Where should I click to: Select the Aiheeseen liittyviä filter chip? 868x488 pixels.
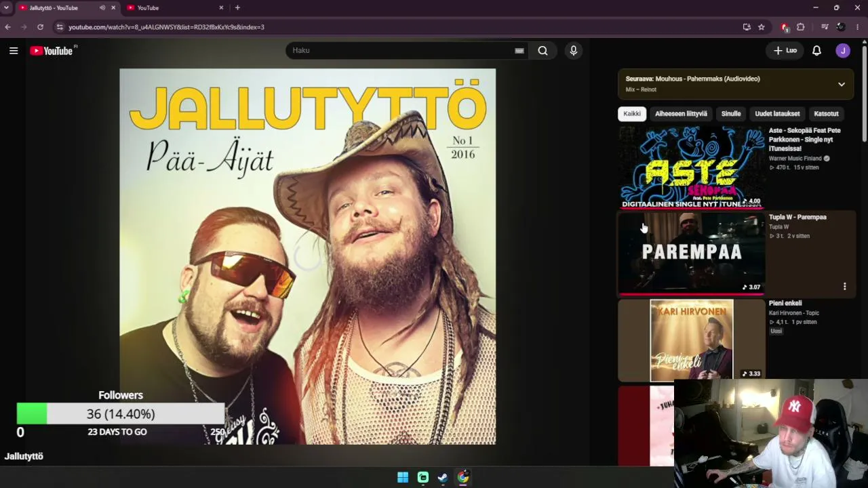pos(681,114)
